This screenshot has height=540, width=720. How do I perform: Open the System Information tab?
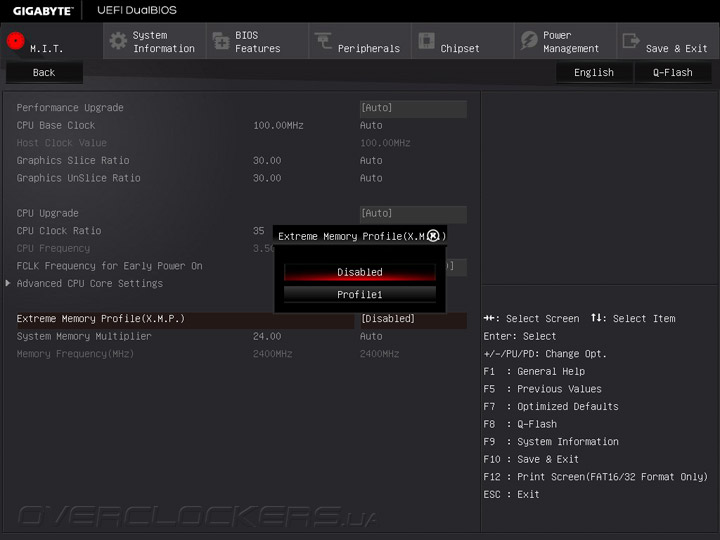[154, 41]
